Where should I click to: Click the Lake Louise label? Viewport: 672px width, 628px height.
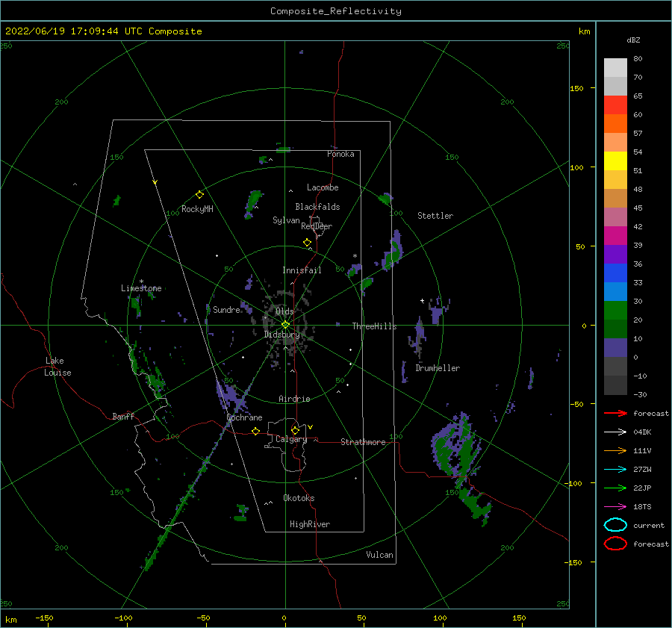coord(57,367)
